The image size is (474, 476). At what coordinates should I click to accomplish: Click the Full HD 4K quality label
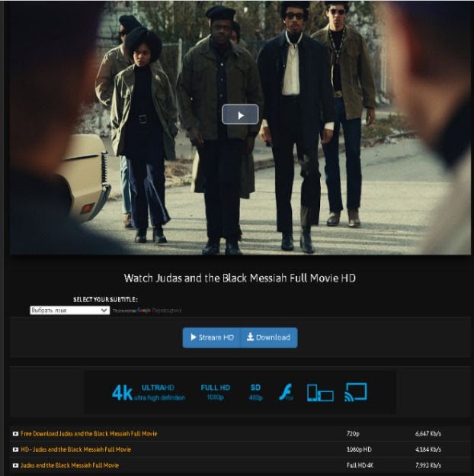click(x=360, y=465)
